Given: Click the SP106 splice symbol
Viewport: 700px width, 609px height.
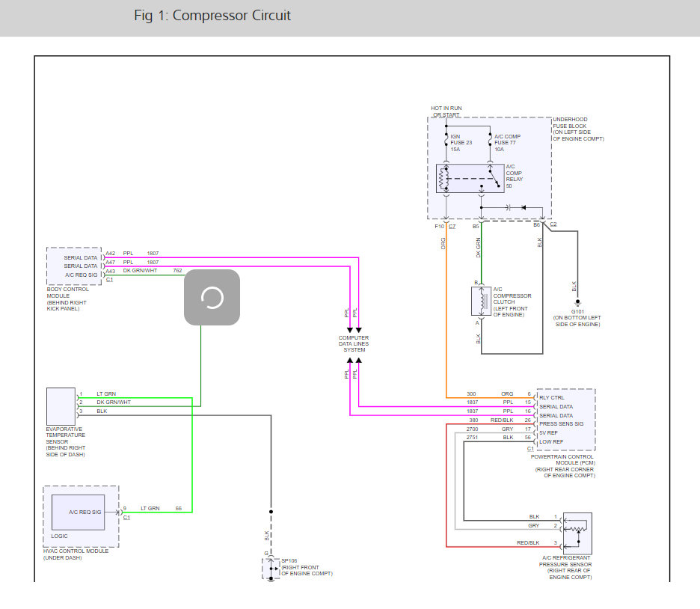Looking at the screenshot, I should click(270, 568).
